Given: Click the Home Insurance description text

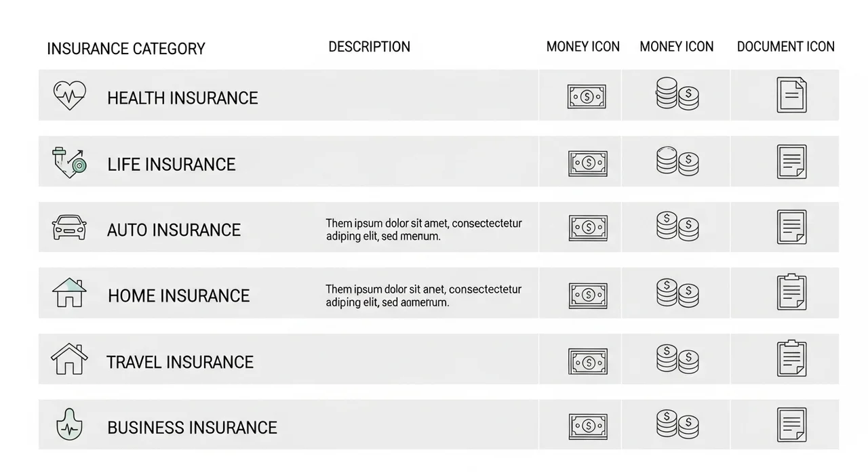Looking at the screenshot, I should pos(423,295).
